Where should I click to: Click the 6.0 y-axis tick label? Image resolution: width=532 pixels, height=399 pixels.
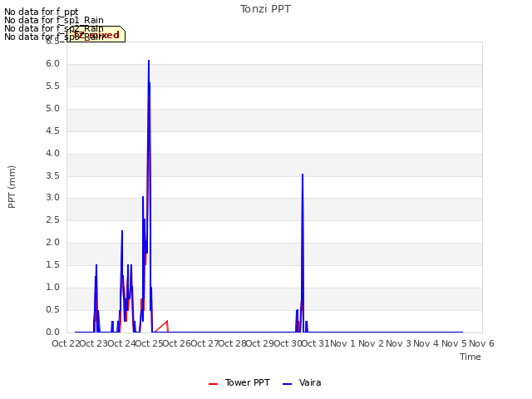[52, 64]
